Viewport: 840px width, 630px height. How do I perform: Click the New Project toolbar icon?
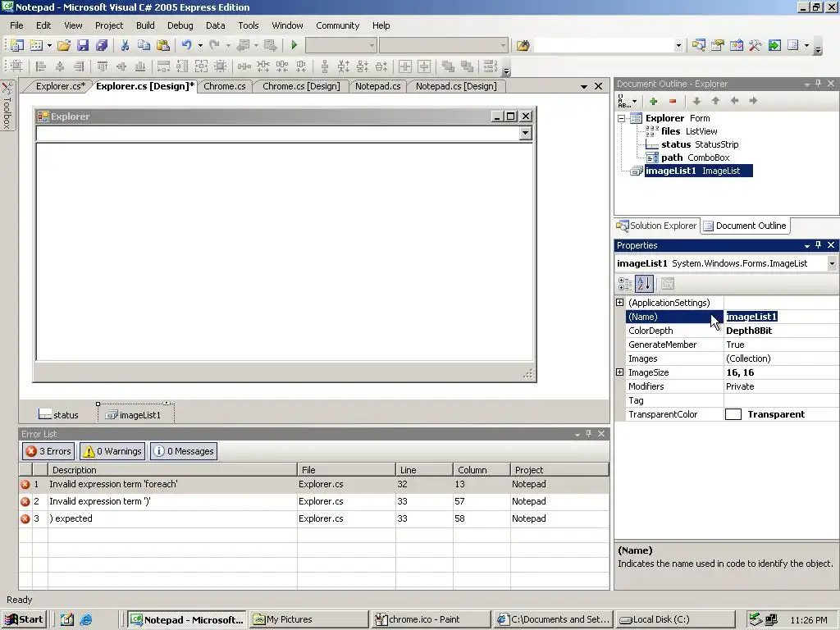point(17,46)
